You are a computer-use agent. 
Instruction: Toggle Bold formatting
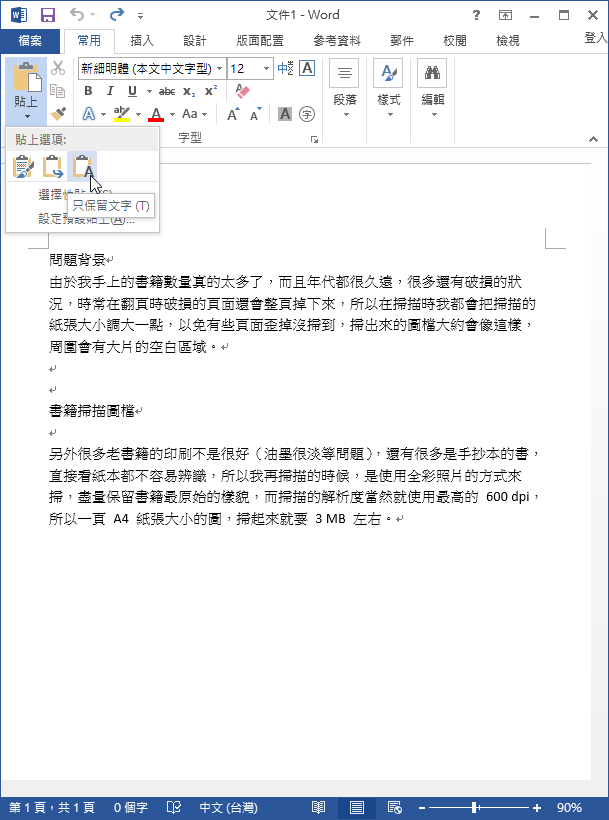tap(88, 91)
